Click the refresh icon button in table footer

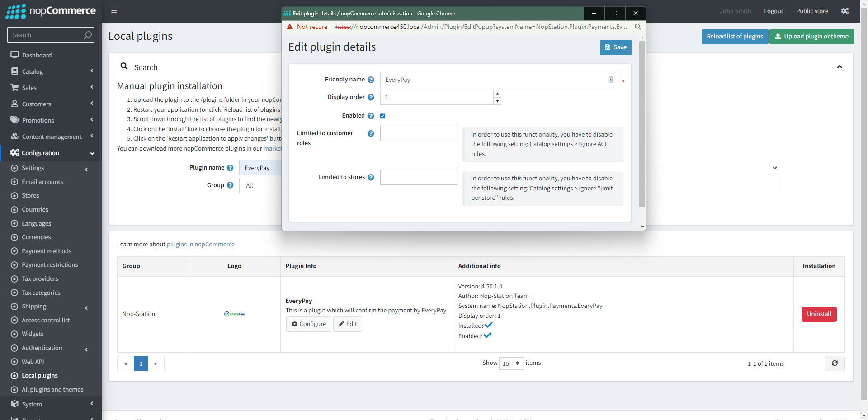click(835, 363)
